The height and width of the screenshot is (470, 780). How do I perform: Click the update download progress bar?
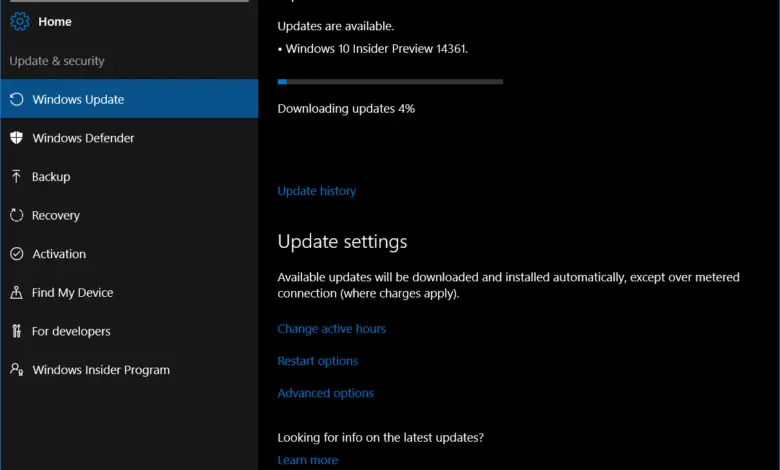390,82
